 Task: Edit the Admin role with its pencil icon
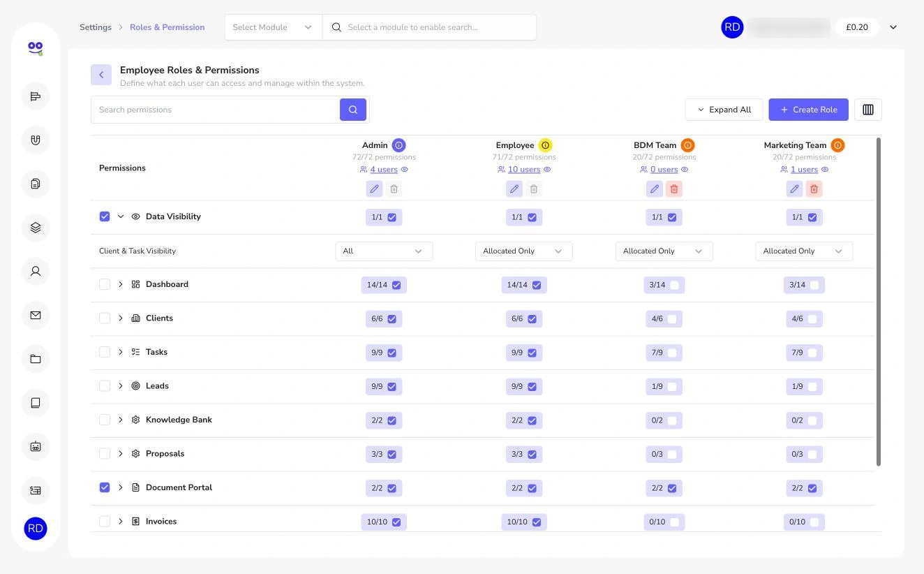click(x=375, y=189)
